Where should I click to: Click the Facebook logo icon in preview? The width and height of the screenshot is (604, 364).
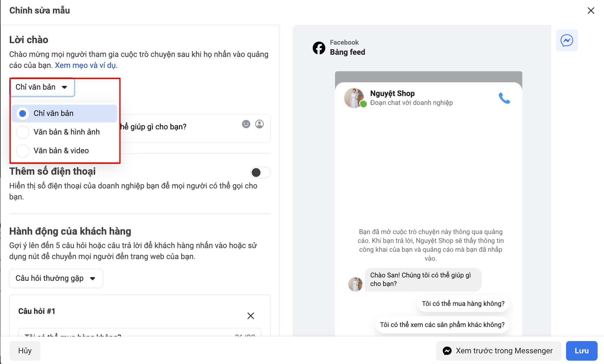(319, 48)
